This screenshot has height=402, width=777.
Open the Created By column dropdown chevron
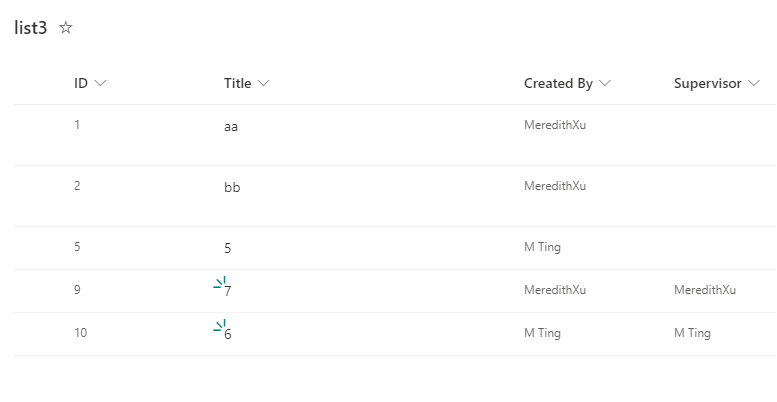pos(605,83)
